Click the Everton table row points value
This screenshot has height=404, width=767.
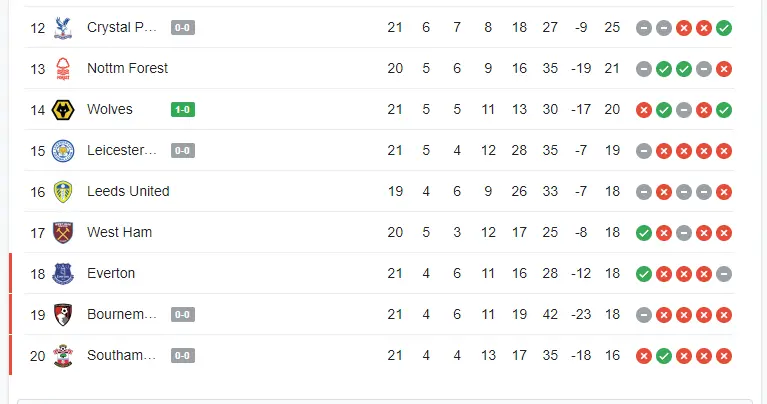(612, 273)
